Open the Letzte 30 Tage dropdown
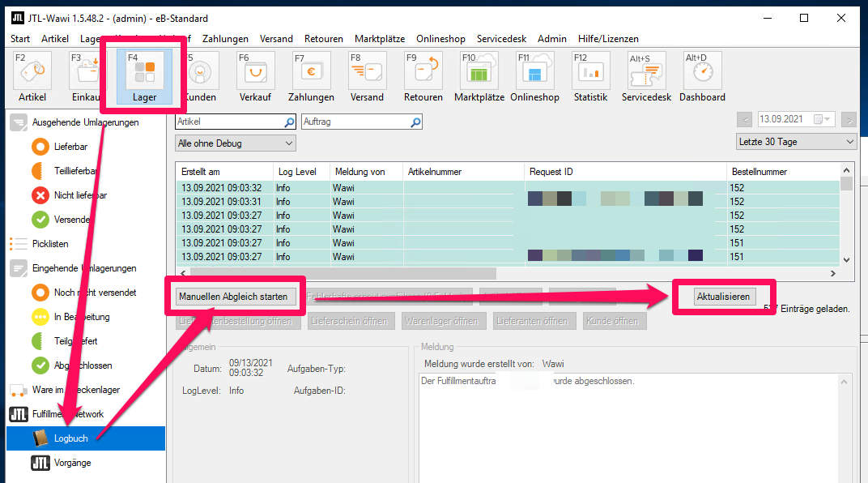The image size is (868, 483). coord(796,142)
